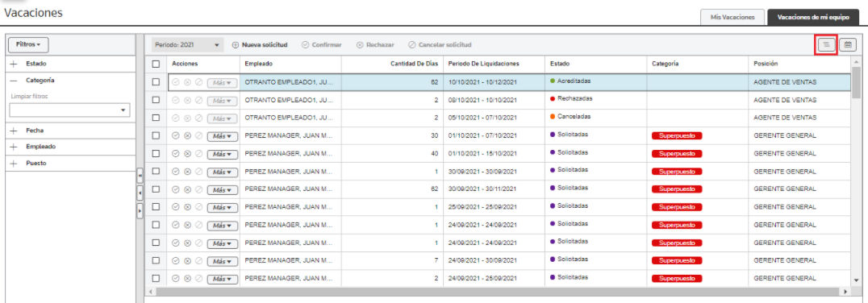Confirm icon in the Acreditadas OTRANTO row

tap(176, 82)
